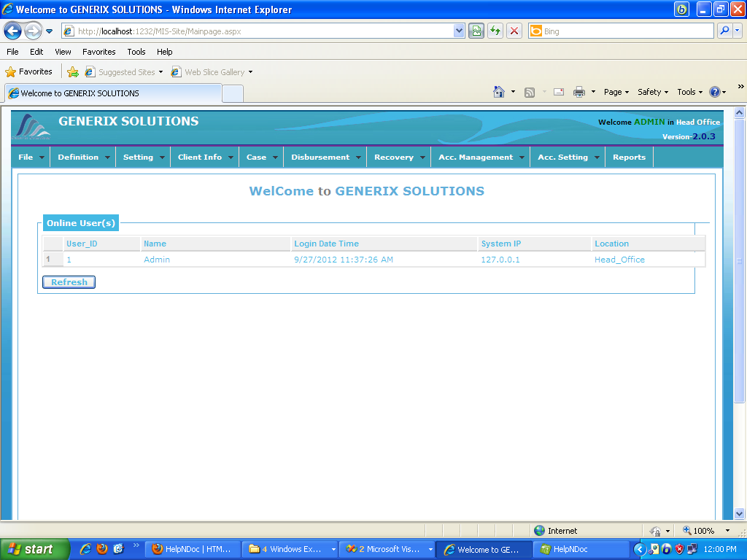Click the Refresh page icon in address bar
Screen dimensions: 747x560
495,31
